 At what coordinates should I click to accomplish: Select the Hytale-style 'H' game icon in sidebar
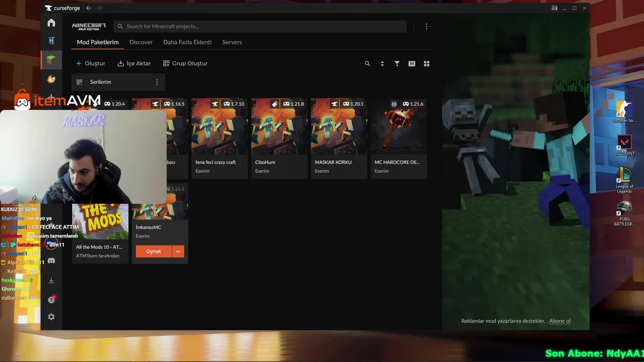point(51,41)
